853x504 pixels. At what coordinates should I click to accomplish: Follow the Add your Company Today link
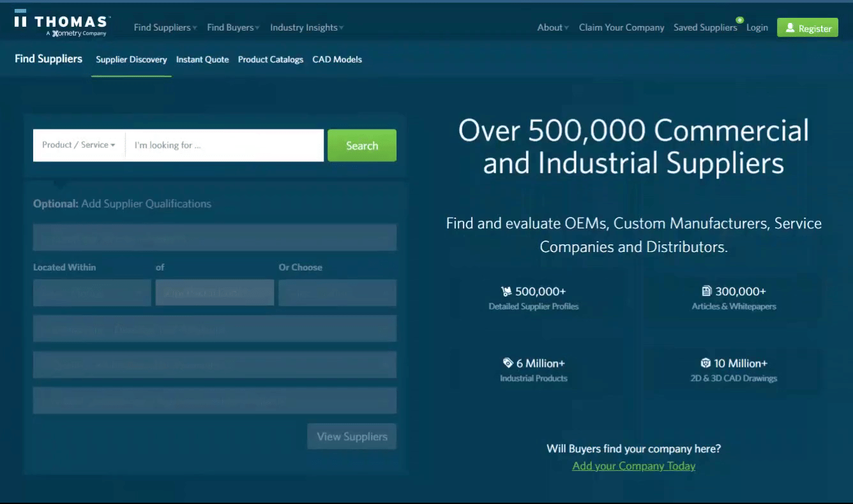pyautogui.click(x=634, y=466)
